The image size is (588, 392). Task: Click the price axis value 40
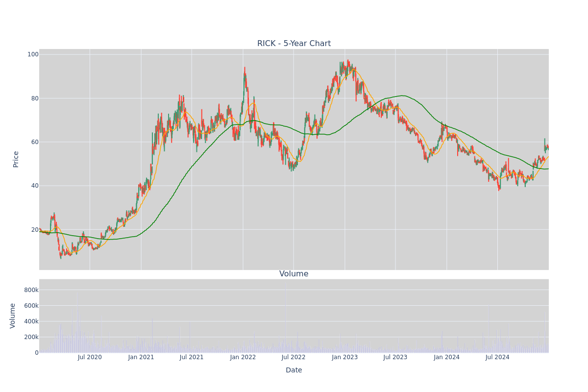pyautogui.click(x=35, y=186)
